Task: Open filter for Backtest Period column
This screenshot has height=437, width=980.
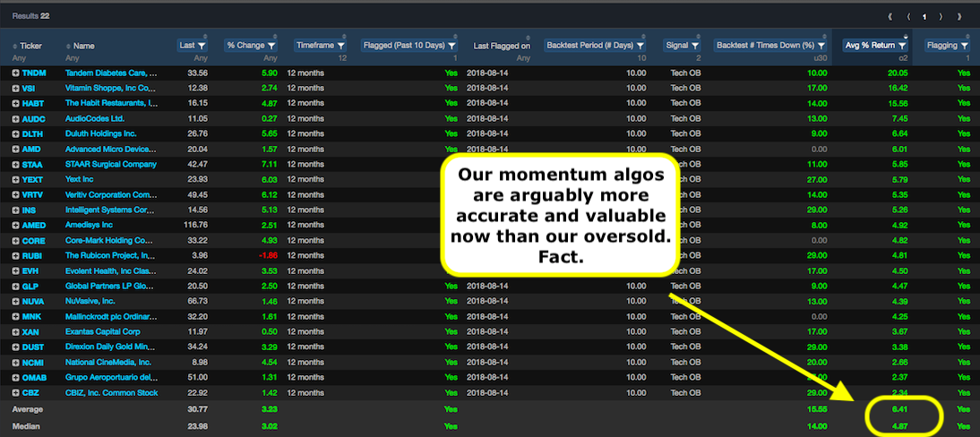Action: point(640,46)
